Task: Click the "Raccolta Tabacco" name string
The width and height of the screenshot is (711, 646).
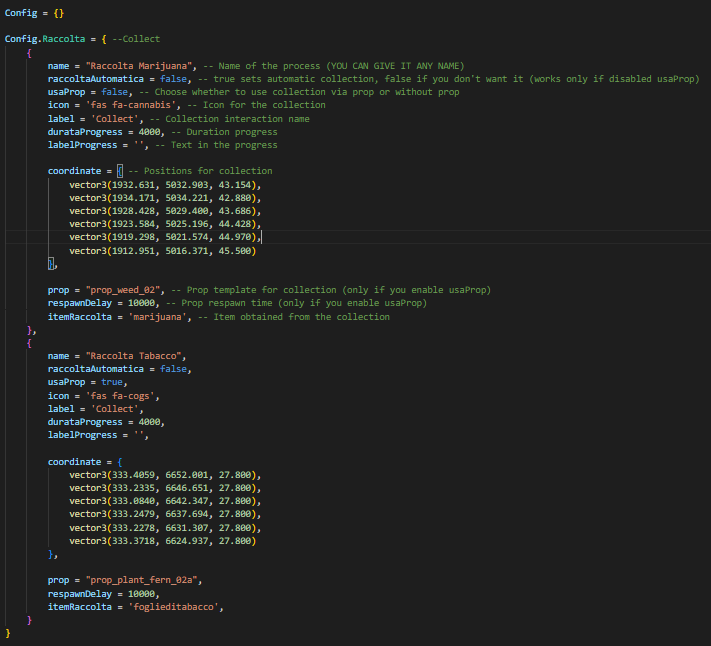Action: 133,356
